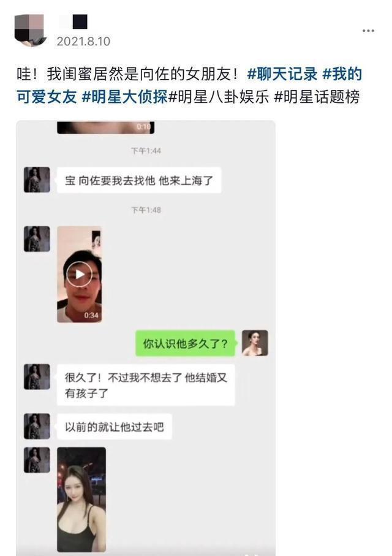
Task: Open the partially visible 0:10 video clip
Action: pos(105,128)
